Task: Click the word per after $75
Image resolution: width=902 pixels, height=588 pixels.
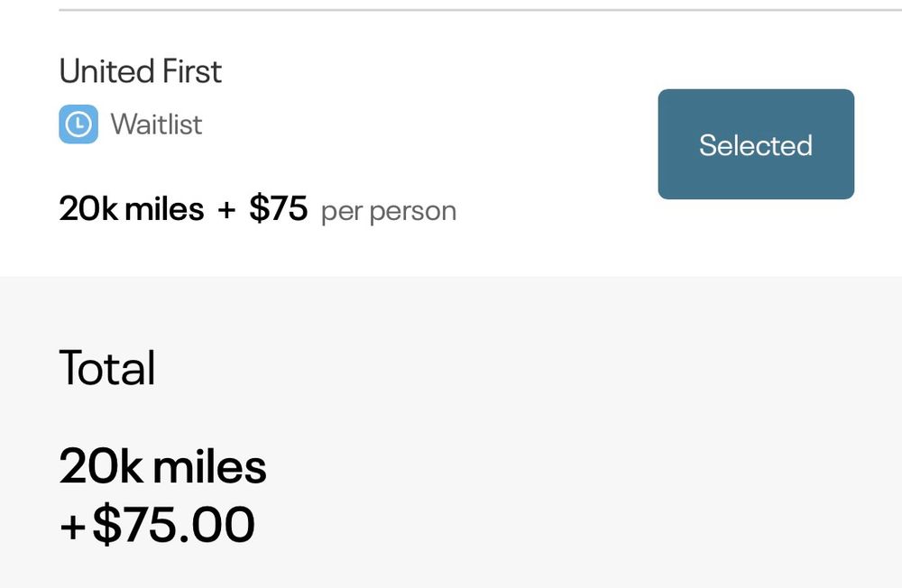Action: 341,212
